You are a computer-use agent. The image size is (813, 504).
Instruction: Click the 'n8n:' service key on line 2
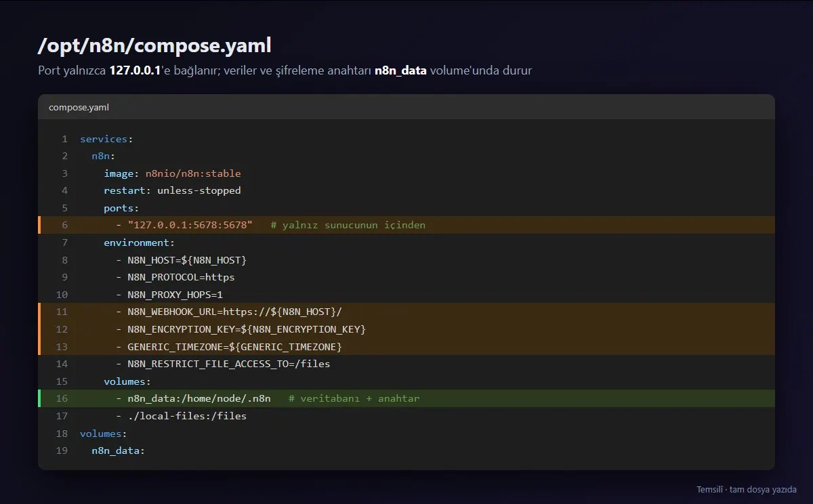click(104, 156)
